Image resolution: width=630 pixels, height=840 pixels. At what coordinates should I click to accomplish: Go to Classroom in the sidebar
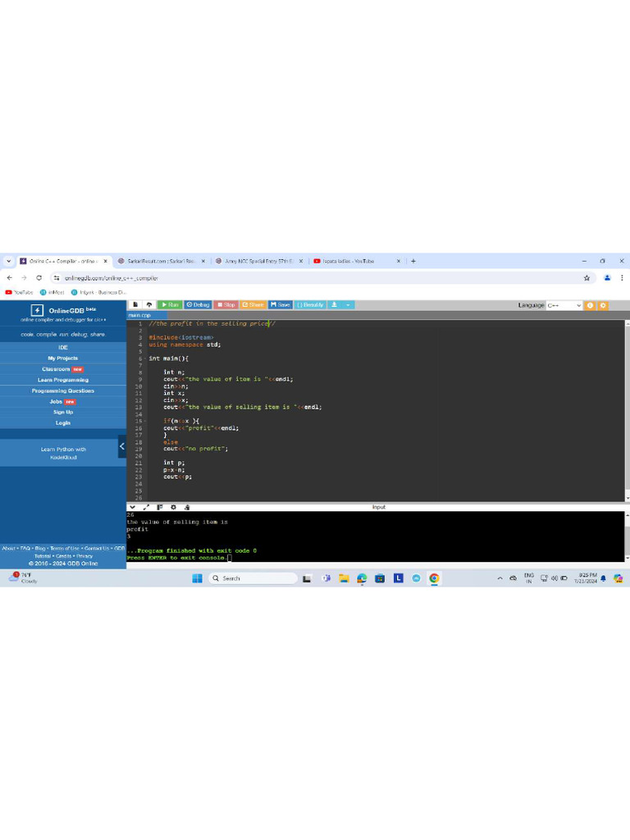(63, 369)
